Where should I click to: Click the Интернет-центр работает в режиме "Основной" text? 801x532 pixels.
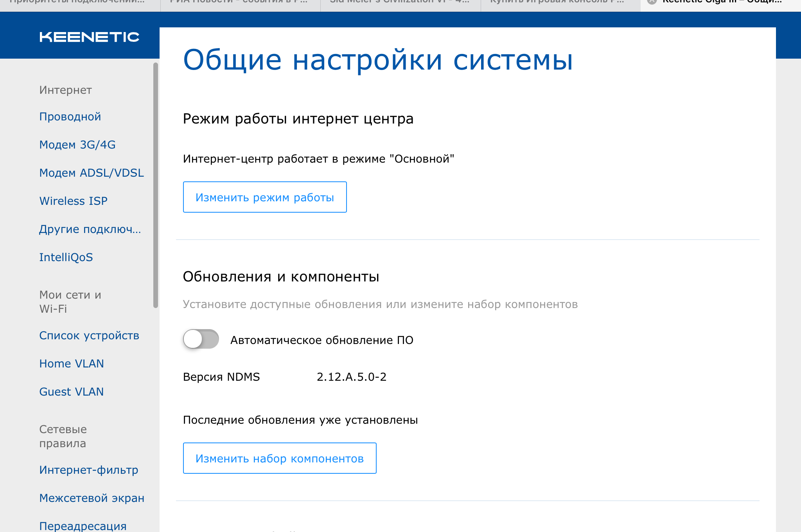pos(318,159)
